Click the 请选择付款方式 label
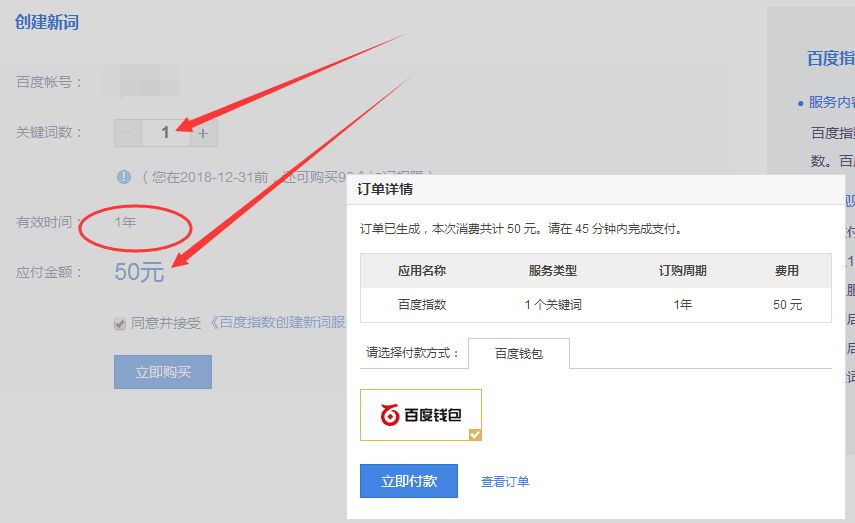 tap(413, 353)
